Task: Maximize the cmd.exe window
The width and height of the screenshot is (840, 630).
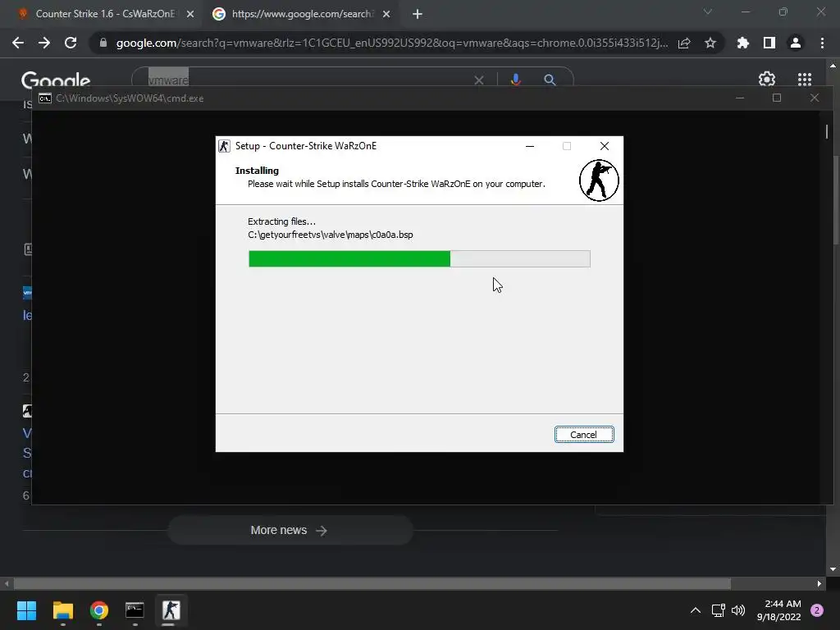Action: pos(777,98)
